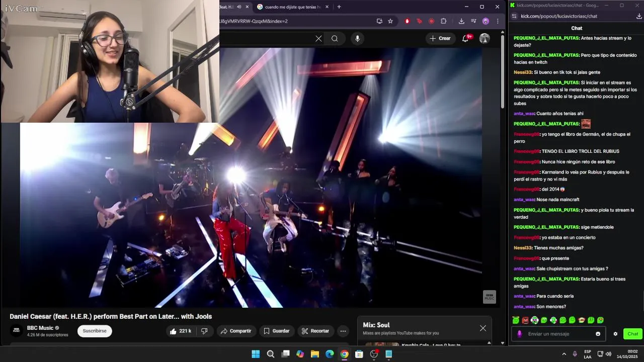
Task: Switch to the 'cuando me dijiste que tenias' tab
Action: tap(292, 7)
